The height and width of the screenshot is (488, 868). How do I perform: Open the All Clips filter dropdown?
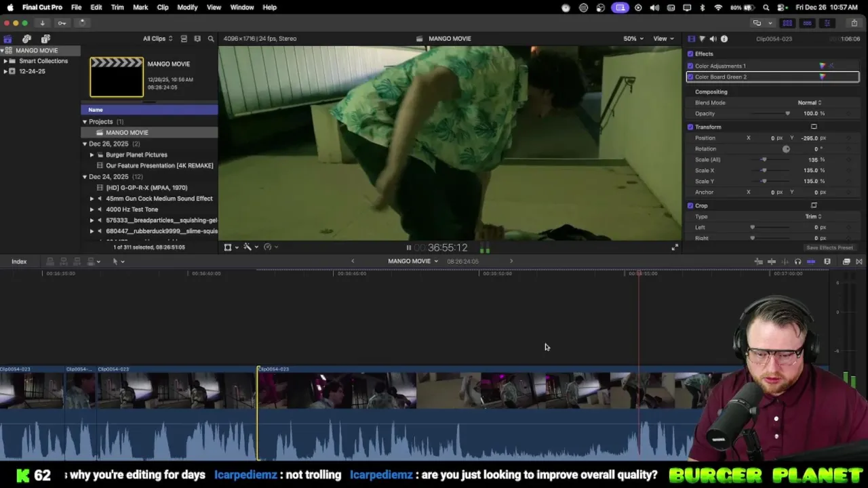pos(157,39)
